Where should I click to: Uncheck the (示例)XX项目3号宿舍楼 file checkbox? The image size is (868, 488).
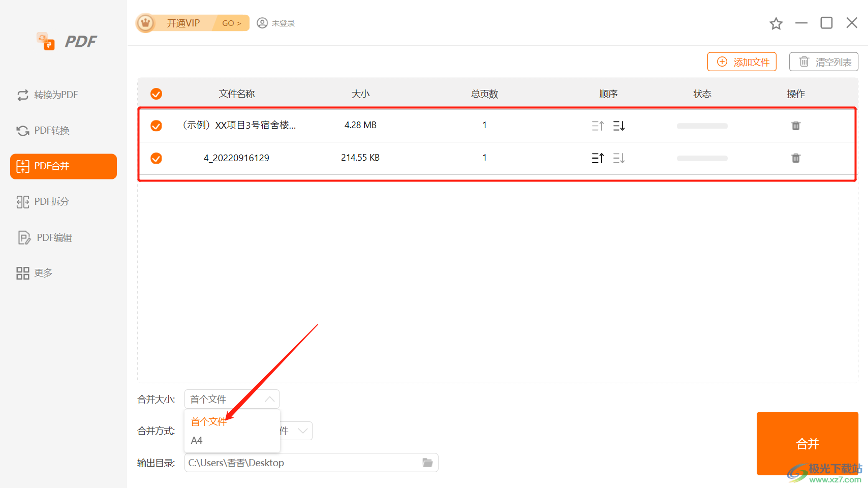[156, 126]
